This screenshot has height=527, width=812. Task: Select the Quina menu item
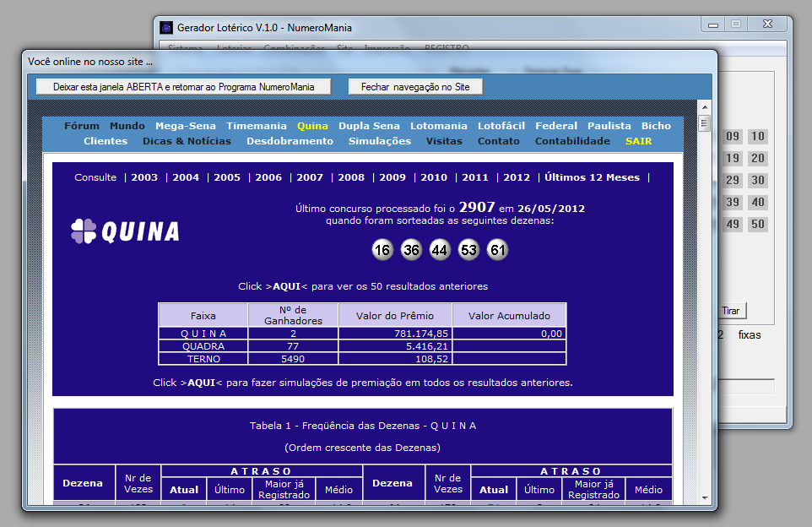coord(312,126)
